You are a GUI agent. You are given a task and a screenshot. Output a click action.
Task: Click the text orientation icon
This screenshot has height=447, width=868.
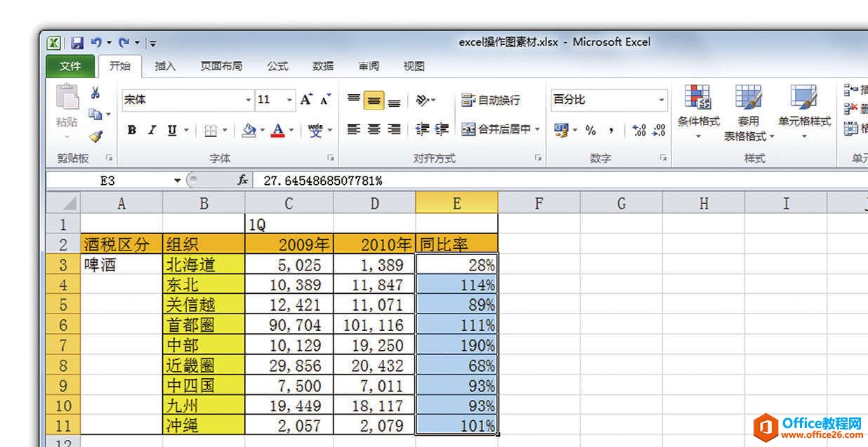click(423, 100)
